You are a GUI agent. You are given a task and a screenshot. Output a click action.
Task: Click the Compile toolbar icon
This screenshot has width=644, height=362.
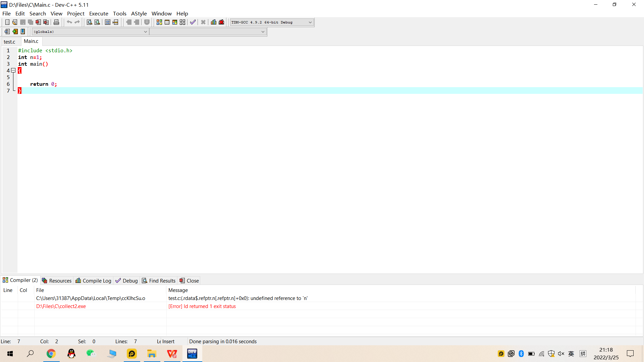click(x=159, y=22)
